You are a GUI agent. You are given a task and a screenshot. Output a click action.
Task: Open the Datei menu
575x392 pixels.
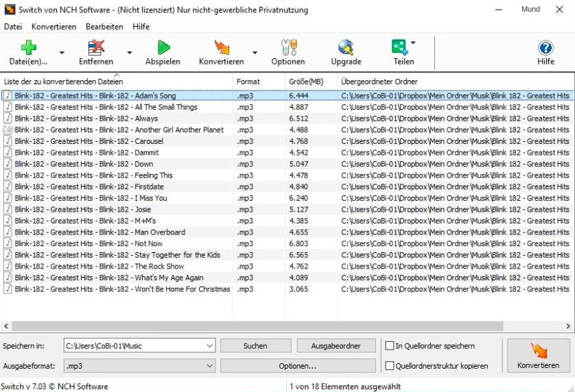[13, 26]
